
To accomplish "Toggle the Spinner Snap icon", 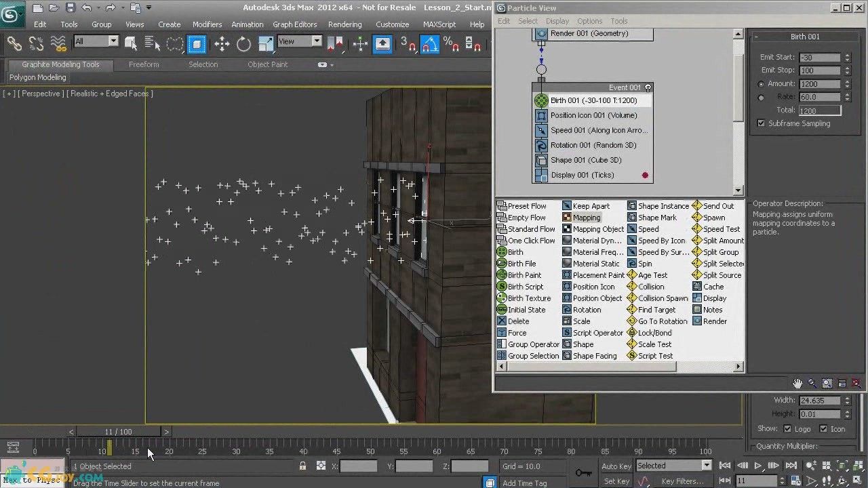I will tap(475, 44).
